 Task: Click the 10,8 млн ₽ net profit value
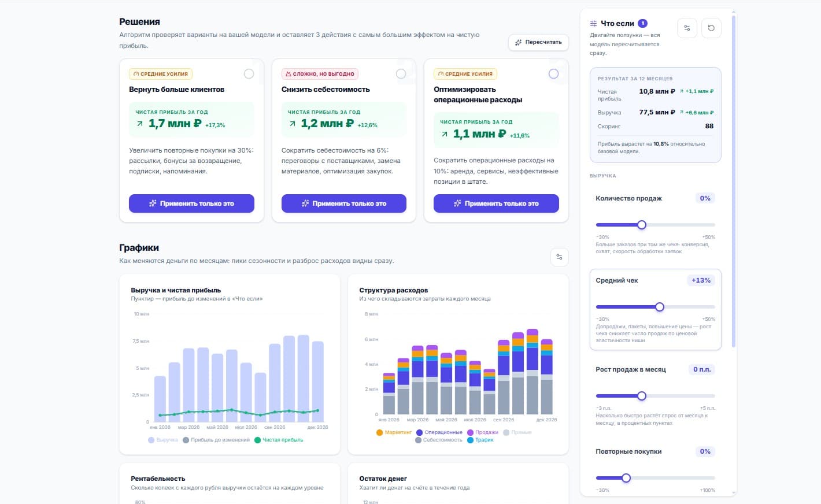coord(657,91)
